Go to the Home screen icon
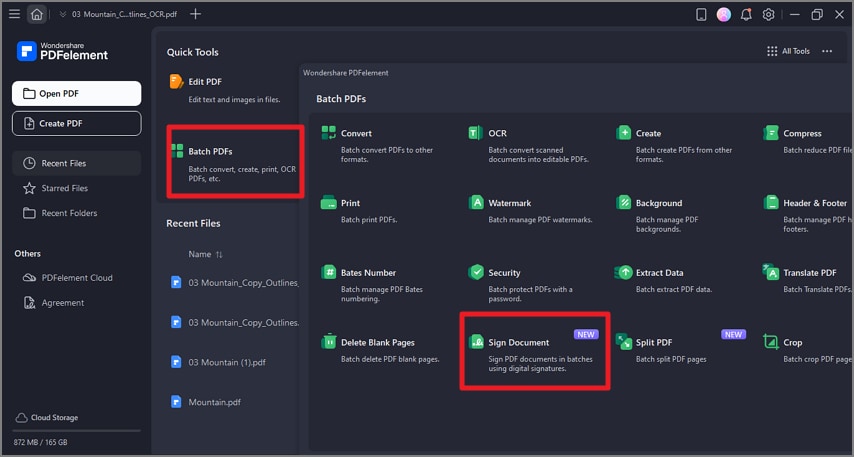This screenshot has width=854, height=457. (x=37, y=15)
